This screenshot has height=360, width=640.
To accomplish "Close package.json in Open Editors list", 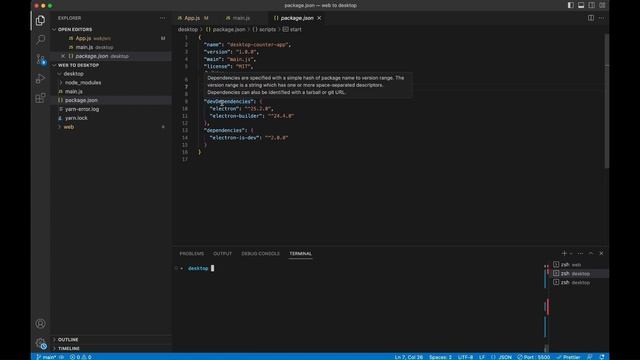I will tap(63, 56).
